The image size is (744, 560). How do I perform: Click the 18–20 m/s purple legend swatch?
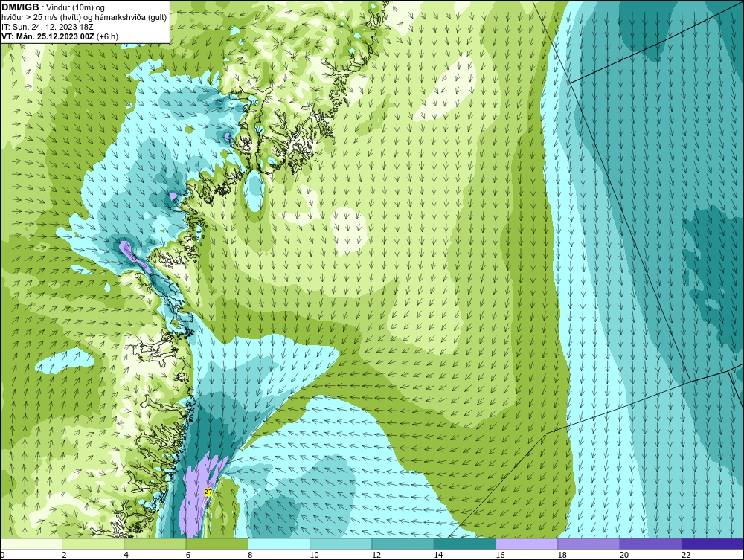pyautogui.click(x=589, y=544)
